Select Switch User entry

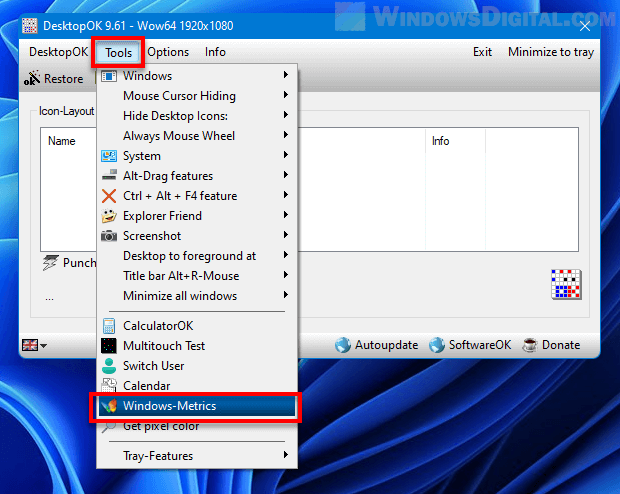click(197, 366)
